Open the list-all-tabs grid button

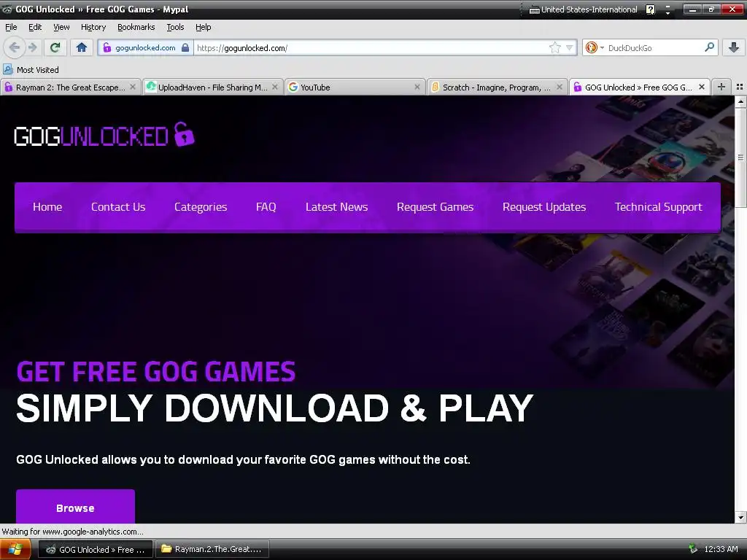(x=740, y=87)
